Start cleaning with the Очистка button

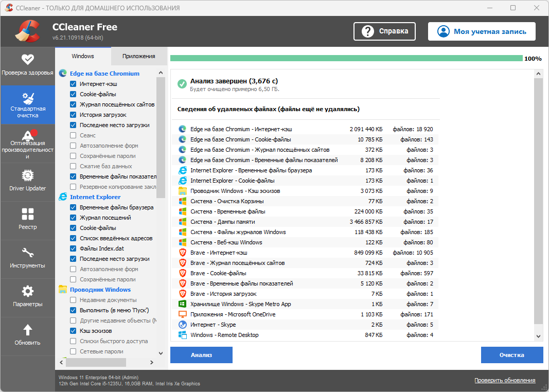pyautogui.click(x=511, y=354)
